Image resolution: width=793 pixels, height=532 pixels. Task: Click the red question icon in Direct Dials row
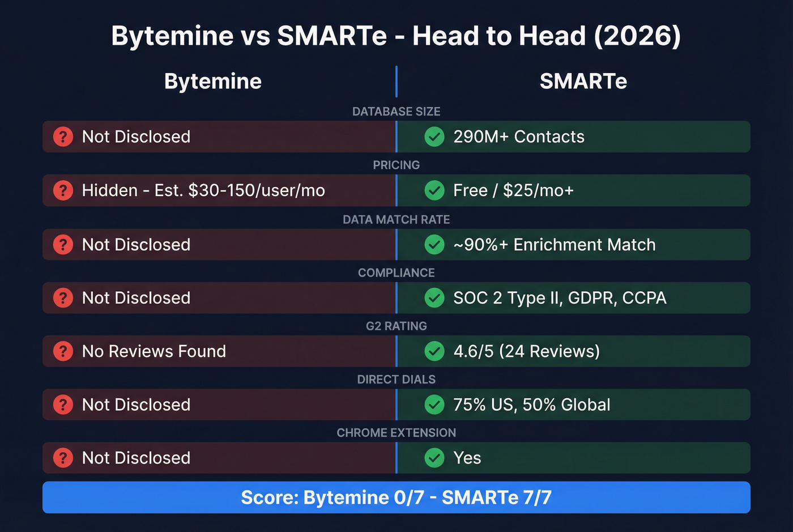pyautogui.click(x=63, y=405)
